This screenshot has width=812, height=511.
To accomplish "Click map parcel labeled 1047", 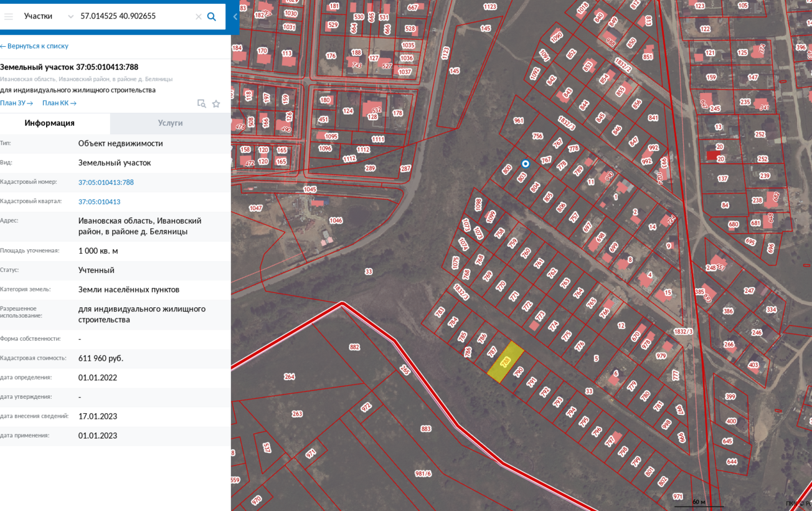I will tap(255, 208).
